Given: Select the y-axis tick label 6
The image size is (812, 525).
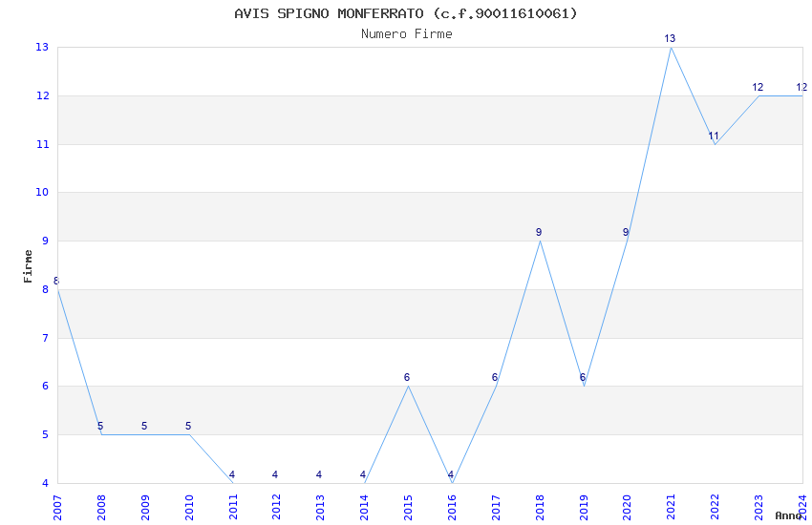Looking at the screenshot, I should (46, 387).
